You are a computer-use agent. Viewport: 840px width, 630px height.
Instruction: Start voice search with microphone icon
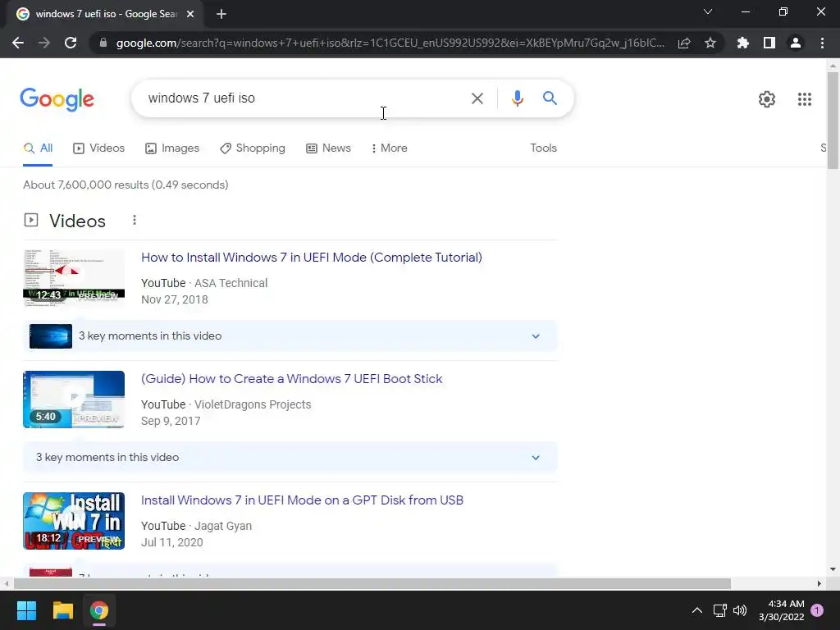517,98
